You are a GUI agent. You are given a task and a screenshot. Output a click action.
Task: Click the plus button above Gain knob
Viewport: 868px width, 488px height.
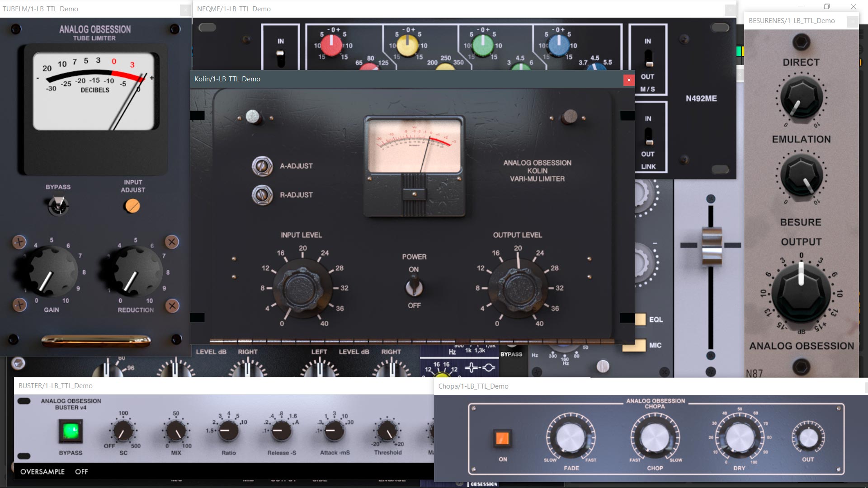[x=19, y=242]
